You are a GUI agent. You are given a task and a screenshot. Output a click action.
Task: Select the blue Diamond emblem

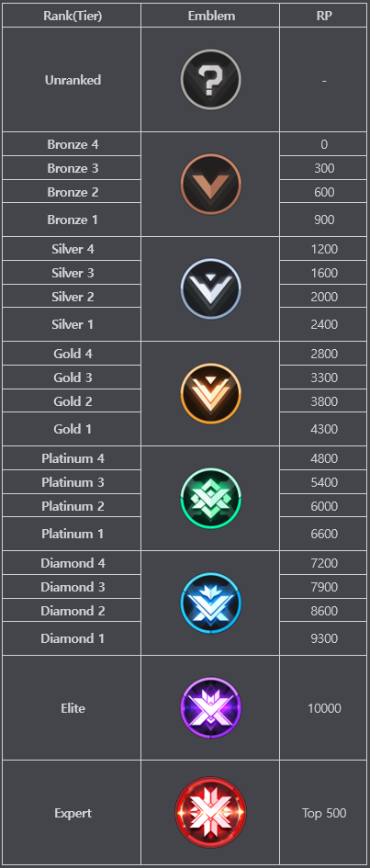[211, 603]
